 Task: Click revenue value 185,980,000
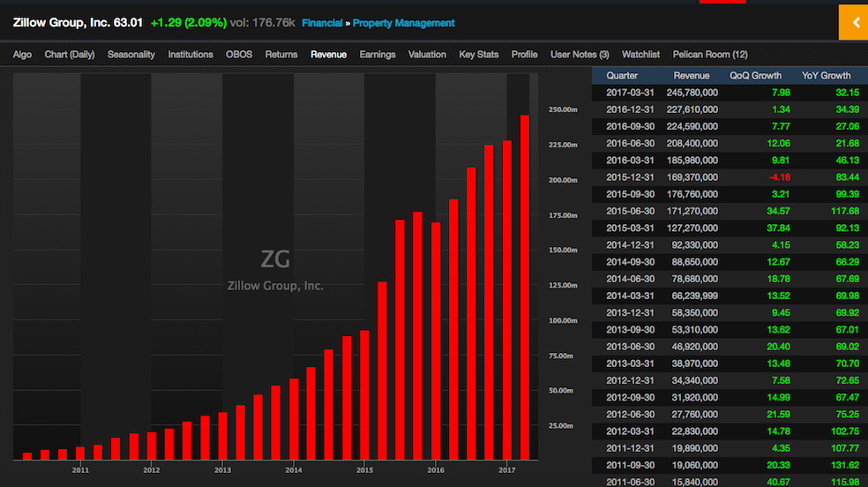tap(692, 161)
